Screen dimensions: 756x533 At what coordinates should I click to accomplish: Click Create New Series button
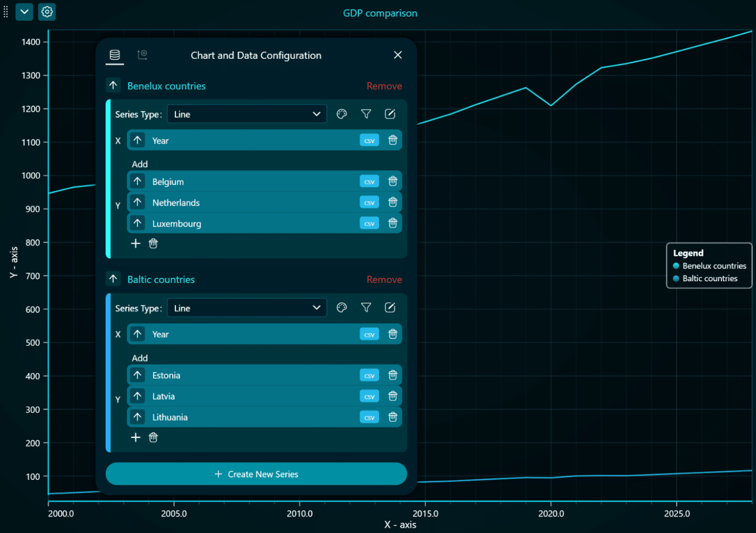(x=256, y=474)
